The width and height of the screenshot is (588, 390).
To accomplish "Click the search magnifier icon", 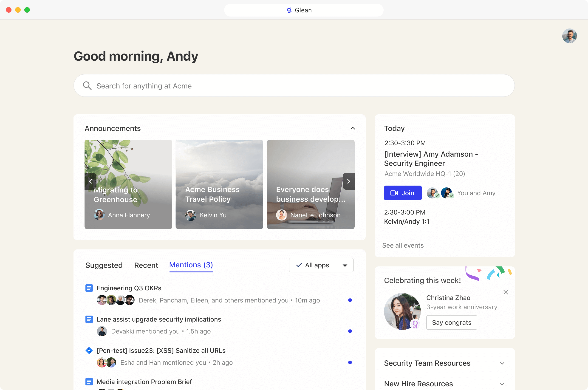I will click(x=87, y=86).
